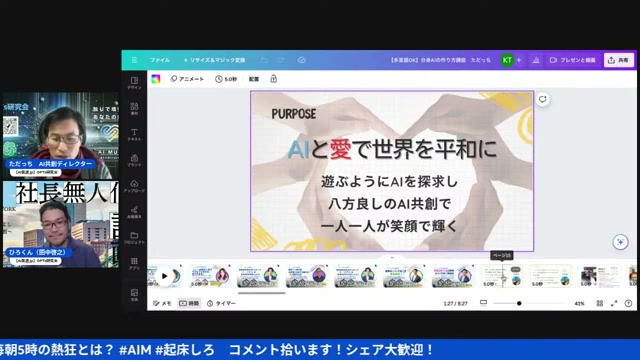Viewport: 640px width, 360px height.
Task: Select thumbnail right after page 15
Action: click(551, 276)
